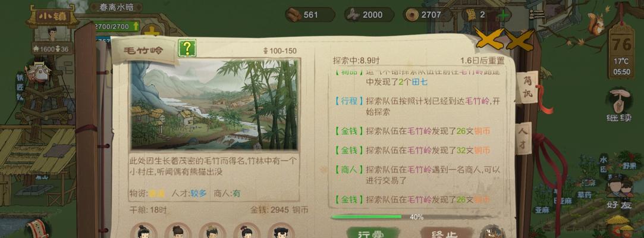Switch to the 简讯 tab

pos(527,87)
